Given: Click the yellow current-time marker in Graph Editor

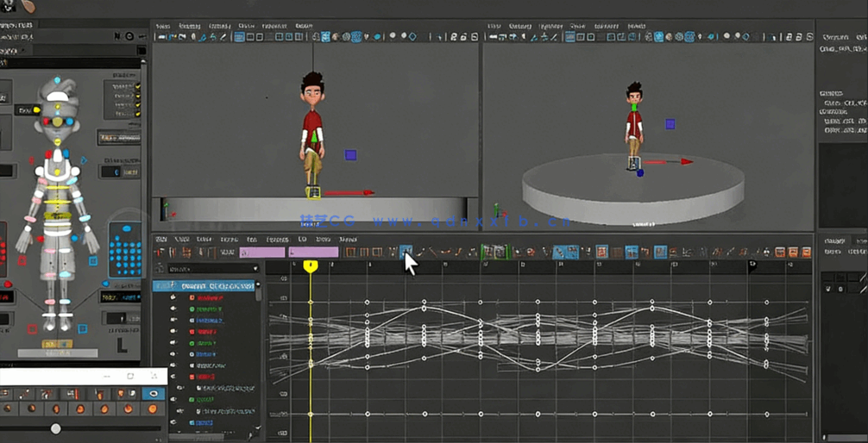Looking at the screenshot, I should (311, 266).
